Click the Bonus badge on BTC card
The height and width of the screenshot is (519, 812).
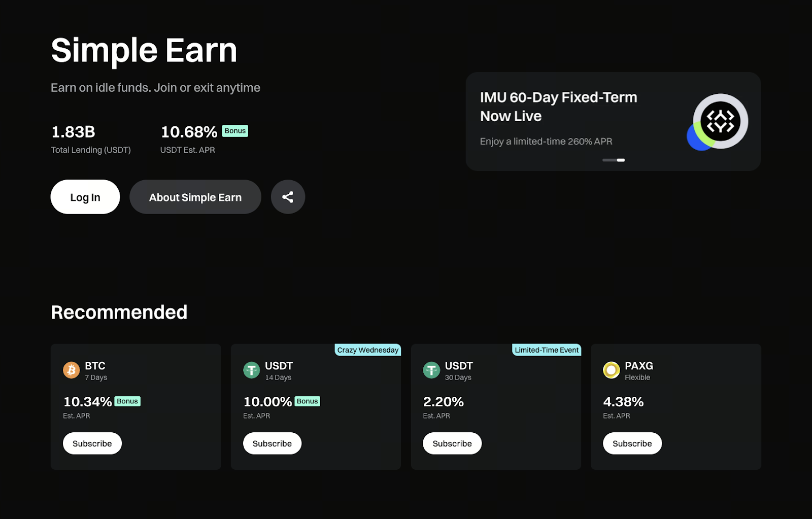(x=127, y=401)
